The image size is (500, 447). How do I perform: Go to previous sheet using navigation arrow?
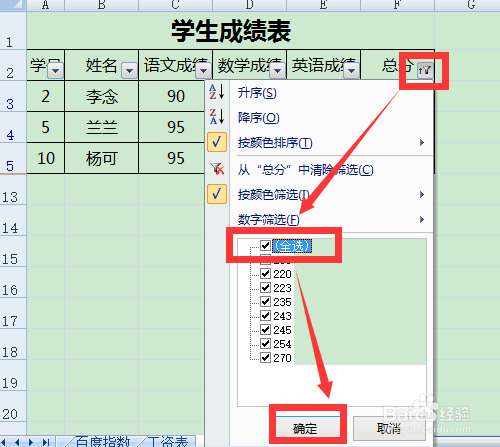tap(17, 442)
